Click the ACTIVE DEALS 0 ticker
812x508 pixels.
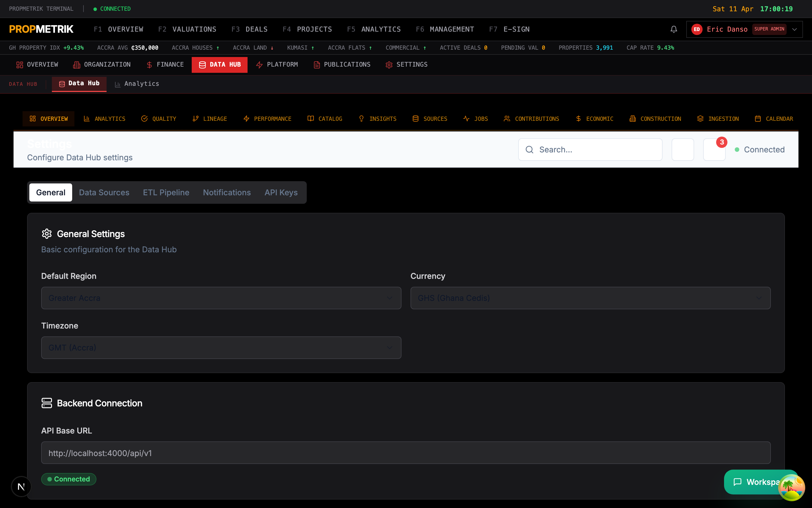pos(464,48)
